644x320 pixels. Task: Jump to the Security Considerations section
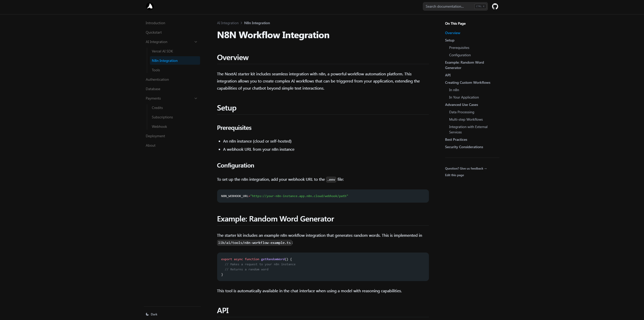coord(464,147)
